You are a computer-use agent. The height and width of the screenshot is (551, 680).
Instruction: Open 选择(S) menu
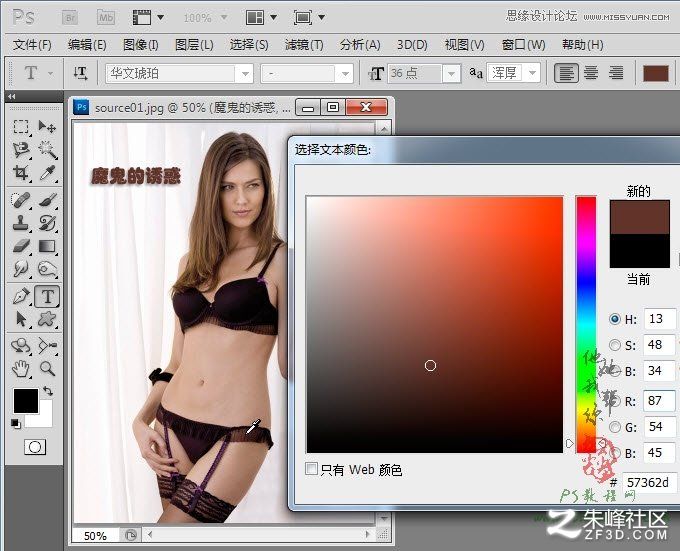[249, 45]
